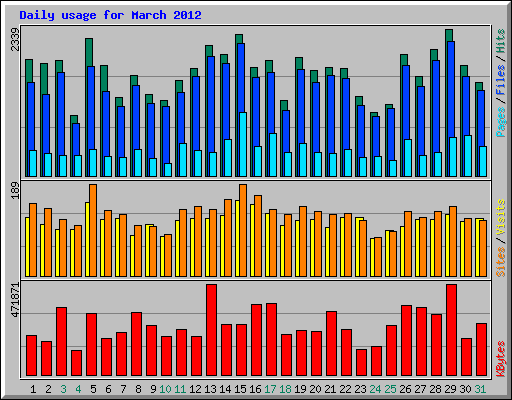Click day label 22 on the x-axis
512x400 pixels.
(345, 389)
